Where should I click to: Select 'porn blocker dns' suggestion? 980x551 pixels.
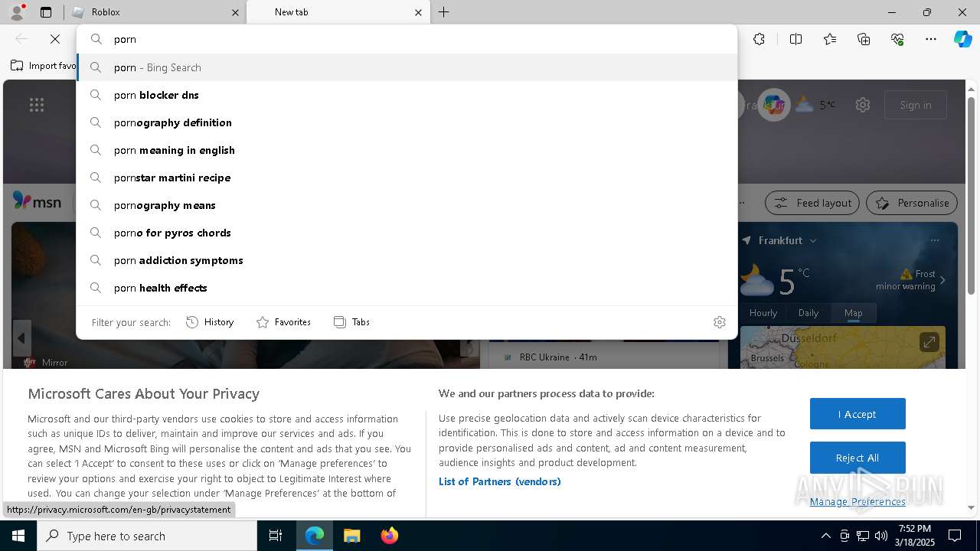pos(407,95)
